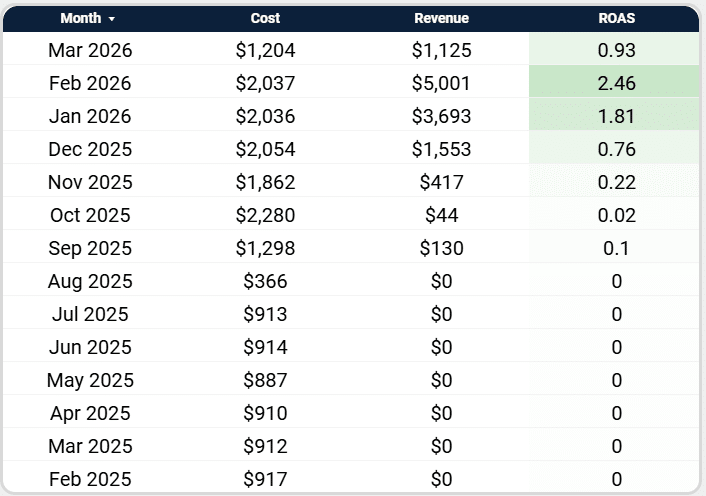Click the 2.46 ROAS highlighted cell
This screenshot has width=706, height=496.
coord(616,83)
